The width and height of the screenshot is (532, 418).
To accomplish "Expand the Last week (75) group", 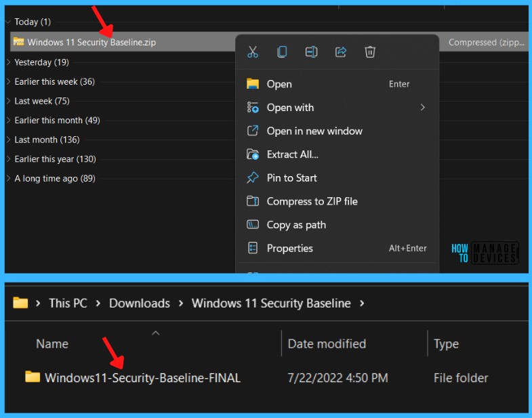I will click(x=8, y=101).
